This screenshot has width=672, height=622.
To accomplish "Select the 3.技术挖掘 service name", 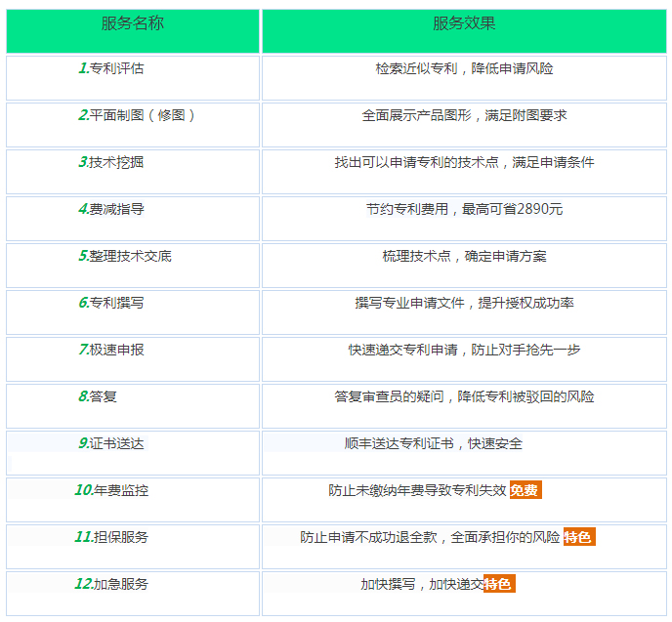I will 111,162.
